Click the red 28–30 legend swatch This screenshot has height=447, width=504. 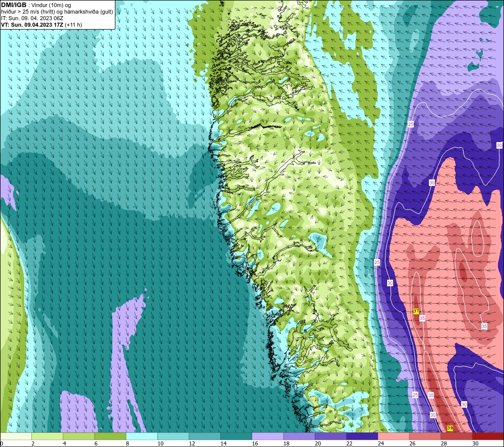(x=457, y=436)
